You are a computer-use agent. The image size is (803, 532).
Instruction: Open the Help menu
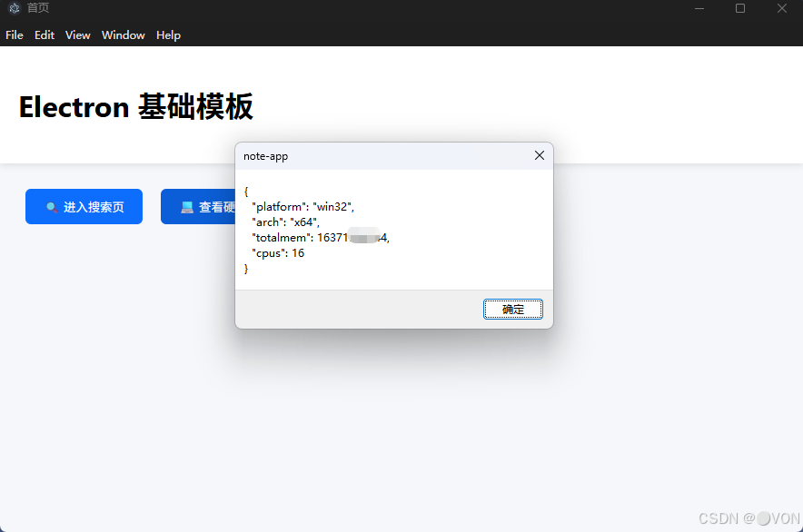[168, 35]
